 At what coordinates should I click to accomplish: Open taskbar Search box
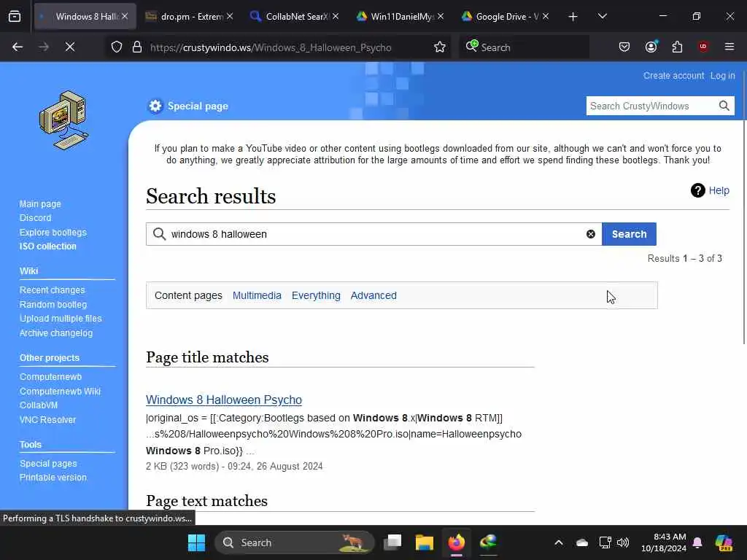click(295, 542)
